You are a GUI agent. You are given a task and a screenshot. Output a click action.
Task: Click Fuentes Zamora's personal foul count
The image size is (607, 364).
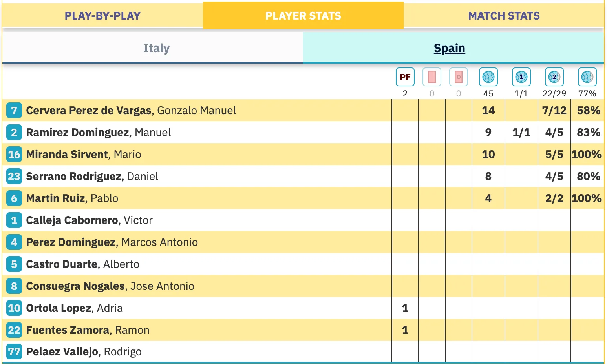click(x=405, y=330)
